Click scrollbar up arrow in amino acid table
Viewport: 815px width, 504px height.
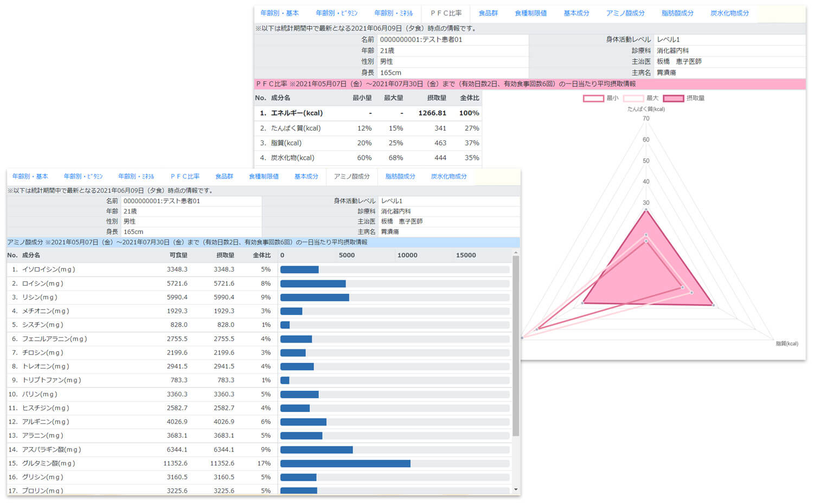tap(515, 253)
